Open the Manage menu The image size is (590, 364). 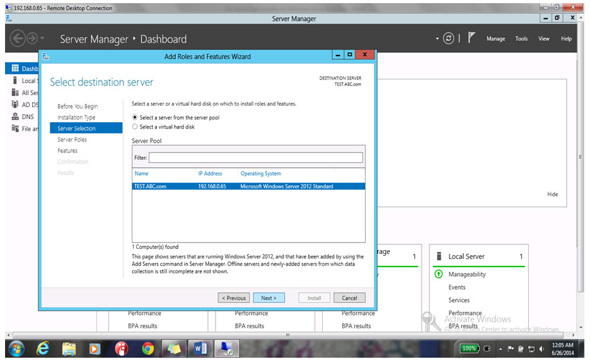[495, 39]
